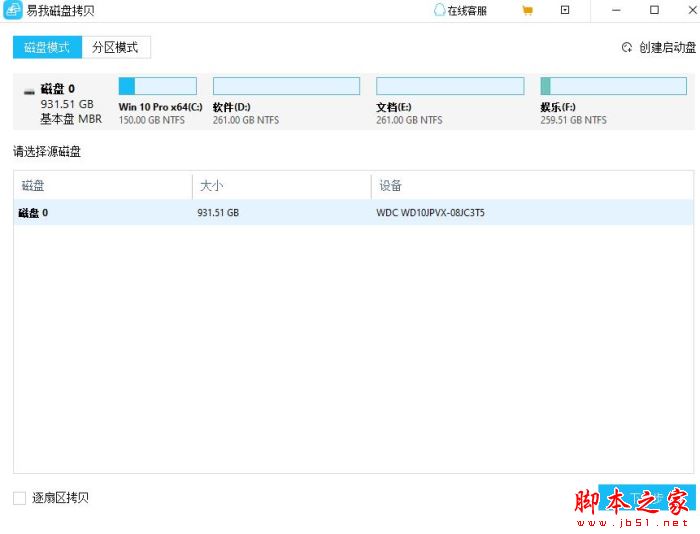Click the EaseUS Disk Copy app logo icon
700x534 pixels.
(x=12, y=10)
